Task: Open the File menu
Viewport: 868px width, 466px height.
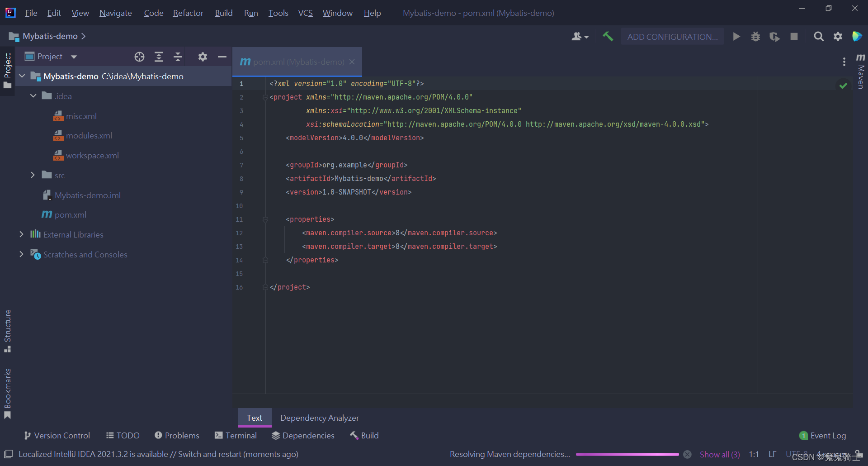Action: click(31, 13)
